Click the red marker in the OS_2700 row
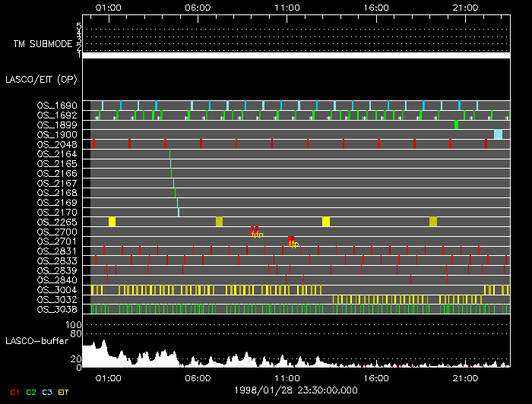 click(x=255, y=229)
